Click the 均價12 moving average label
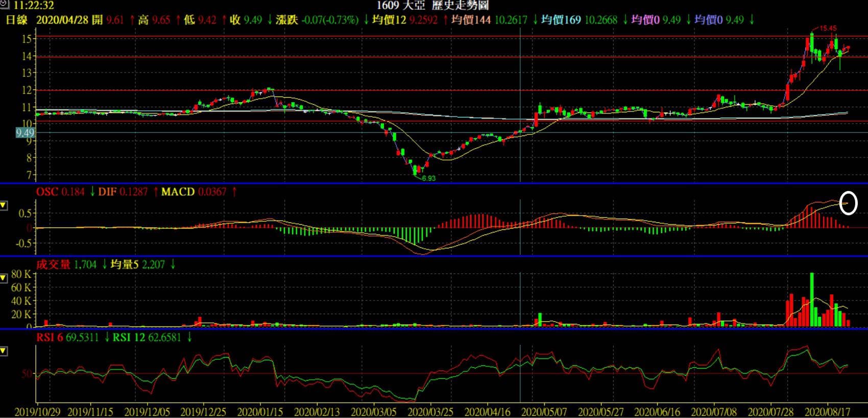Screen dimensions: 868x418 coord(389,20)
